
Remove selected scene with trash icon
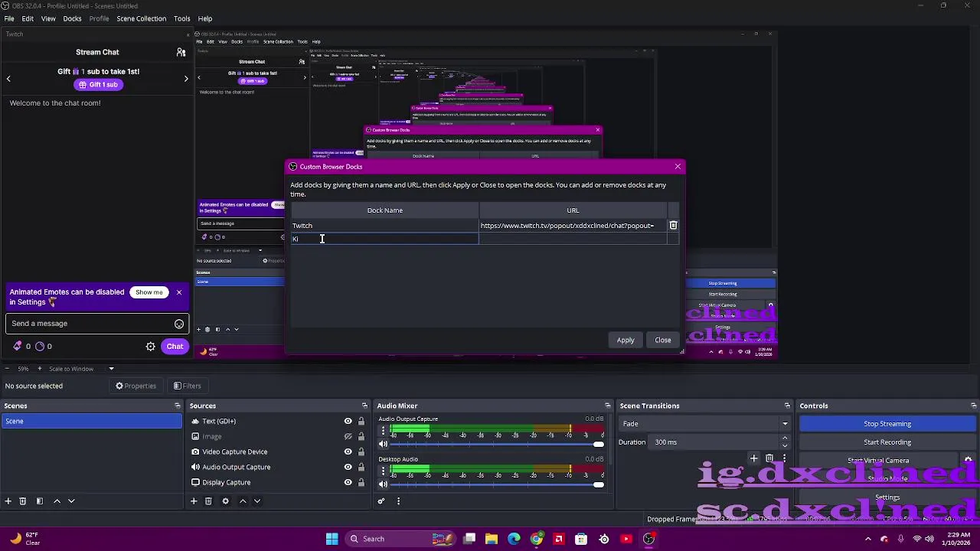[23, 500]
